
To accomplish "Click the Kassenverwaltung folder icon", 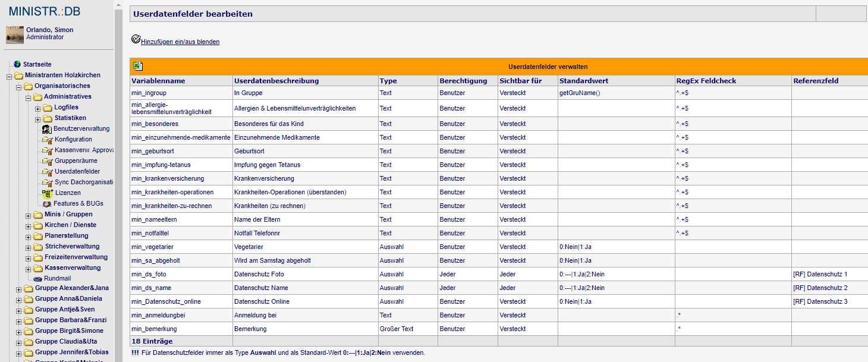I will click(37, 268).
